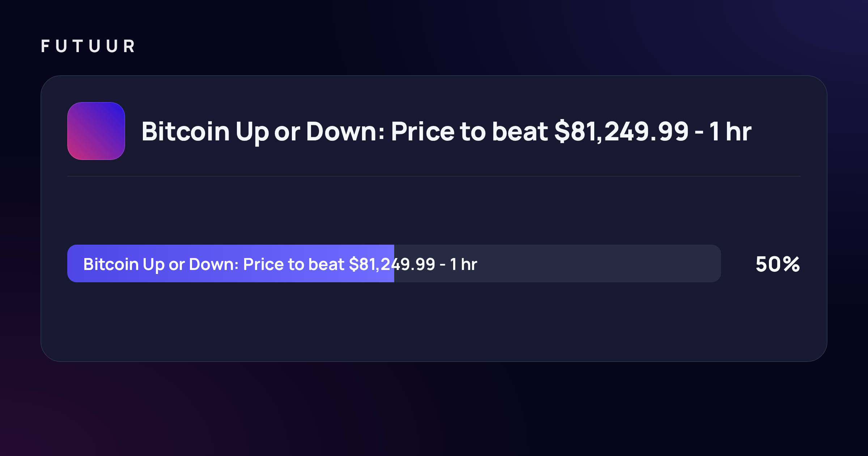Click the empty card area above the outcome bar

[x=434, y=211]
